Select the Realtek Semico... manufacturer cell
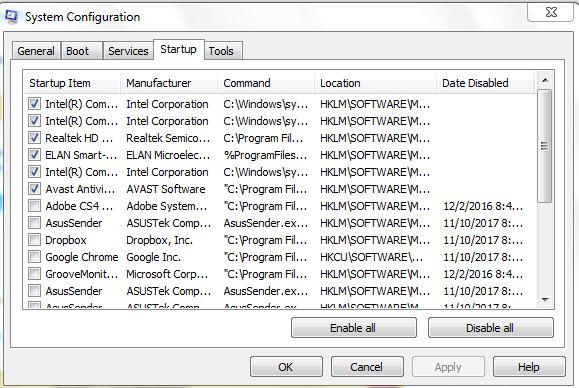This screenshot has height=388, width=579. point(168,138)
